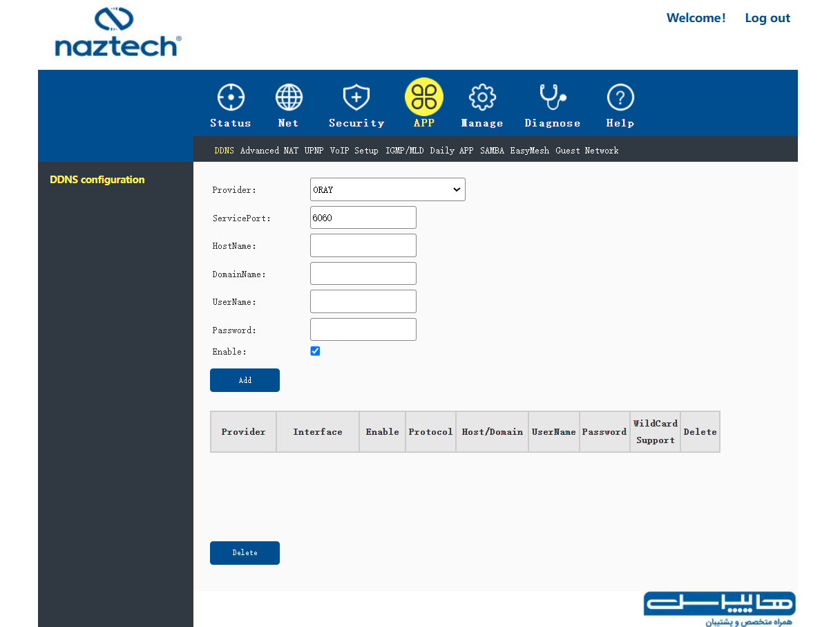This screenshot has width=840, height=627.
Task: Focus the UserName input field
Action: pos(363,301)
